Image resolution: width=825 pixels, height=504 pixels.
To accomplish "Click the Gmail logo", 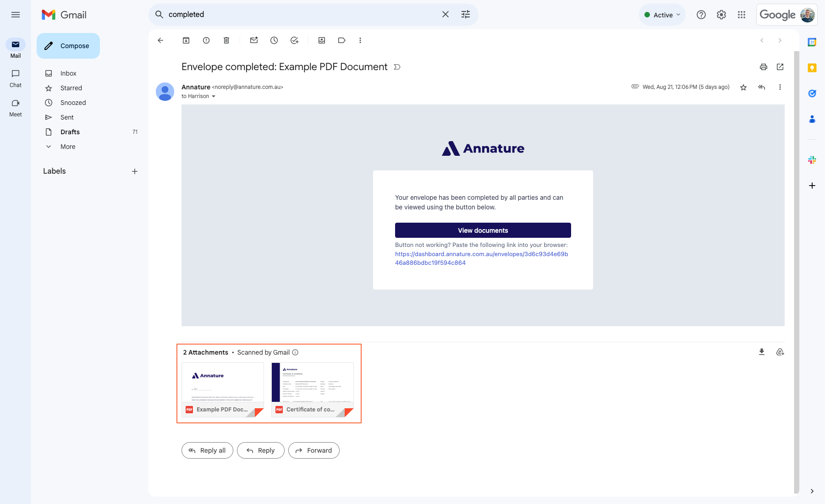I will [64, 15].
